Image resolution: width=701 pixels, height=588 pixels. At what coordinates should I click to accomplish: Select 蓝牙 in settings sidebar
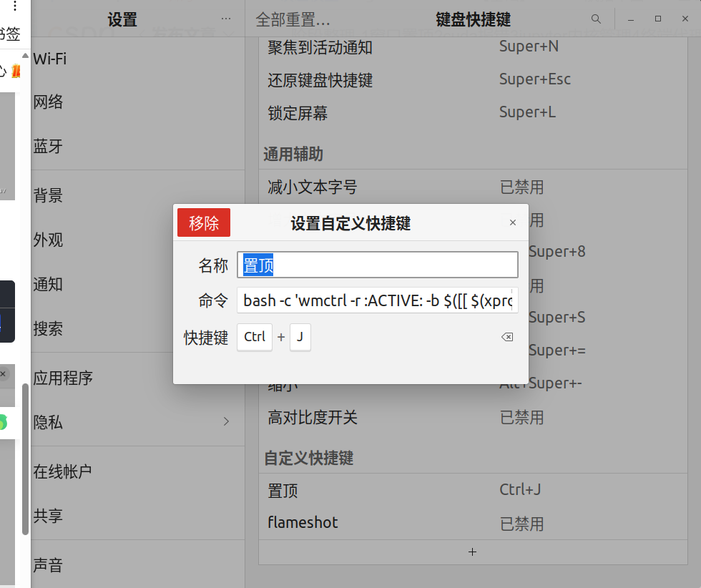click(x=138, y=146)
